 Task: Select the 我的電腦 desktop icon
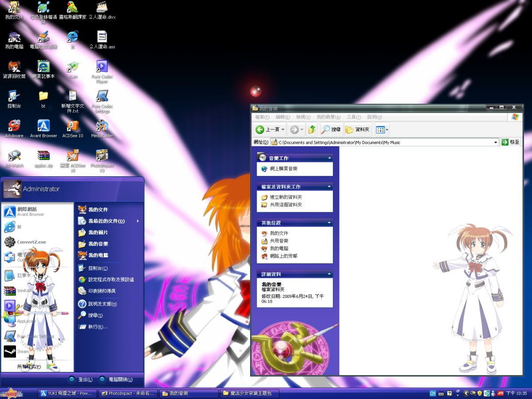coord(14,40)
